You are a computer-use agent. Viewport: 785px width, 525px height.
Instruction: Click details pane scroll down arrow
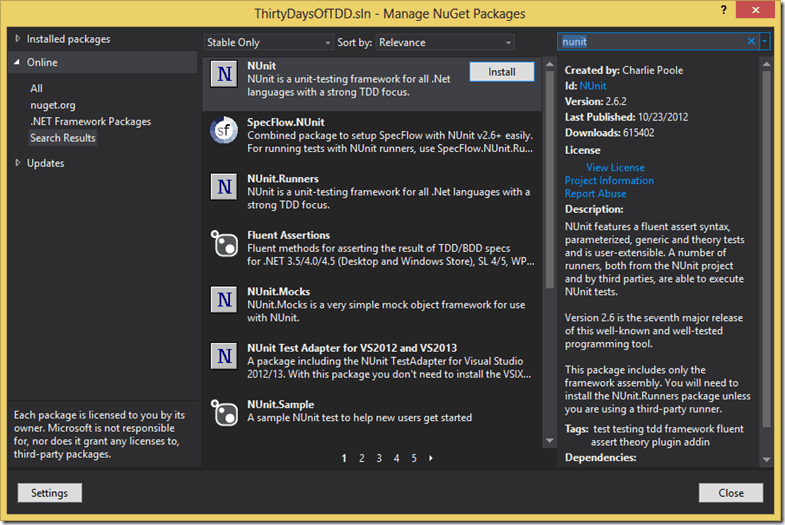click(766, 459)
